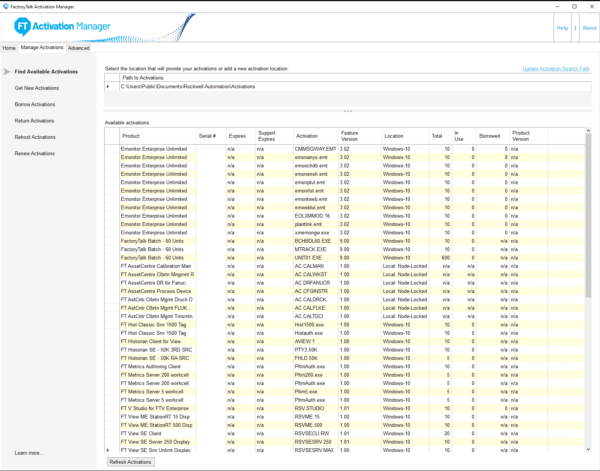Image resolution: width=600 pixels, height=471 pixels.
Task: Click row arrow beside FT View SE Srvr Unlimt Display
Action: click(108, 450)
